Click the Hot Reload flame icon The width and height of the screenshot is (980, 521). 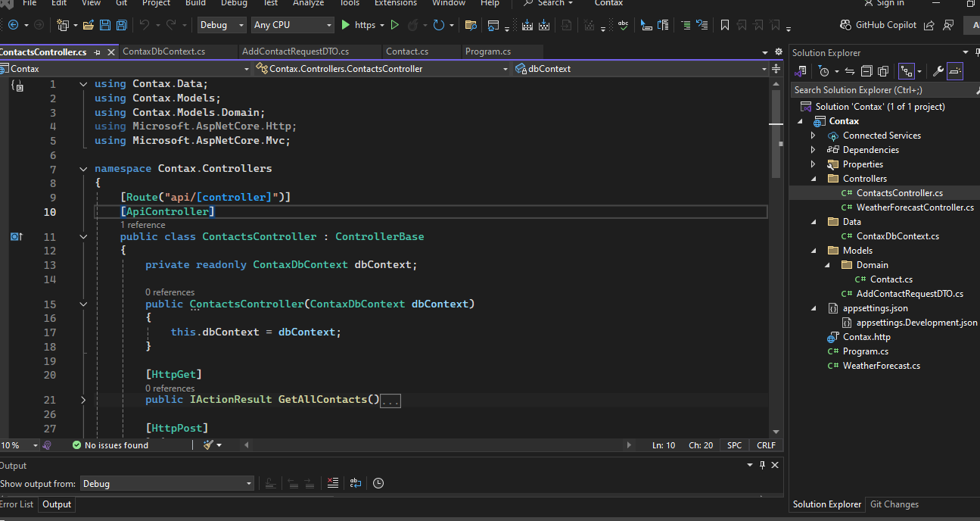(413, 25)
